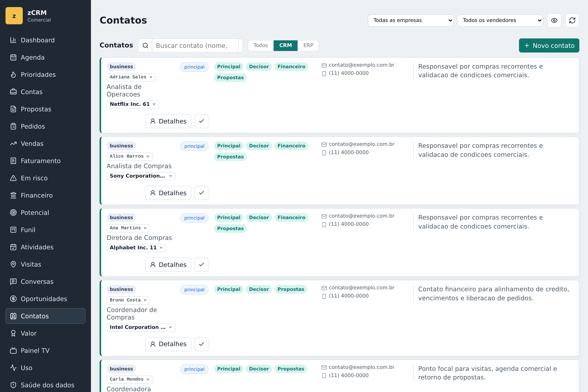
Task: Expand Alice Barros name dropdown
Action: tap(130, 156)
